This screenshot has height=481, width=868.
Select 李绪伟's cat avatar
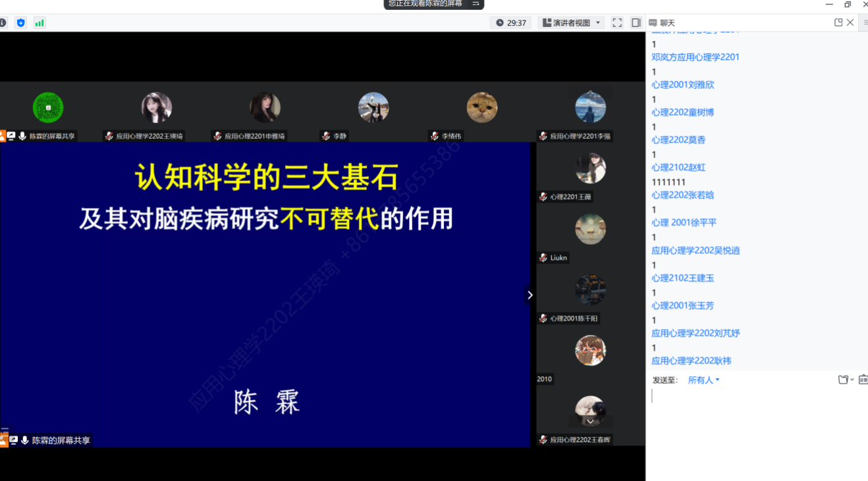(482, 108)
